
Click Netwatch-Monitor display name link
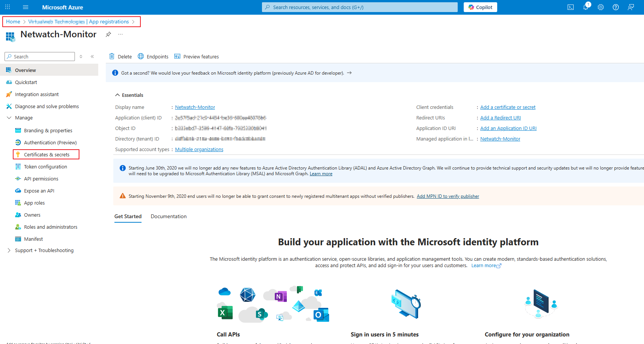[195, 107]
